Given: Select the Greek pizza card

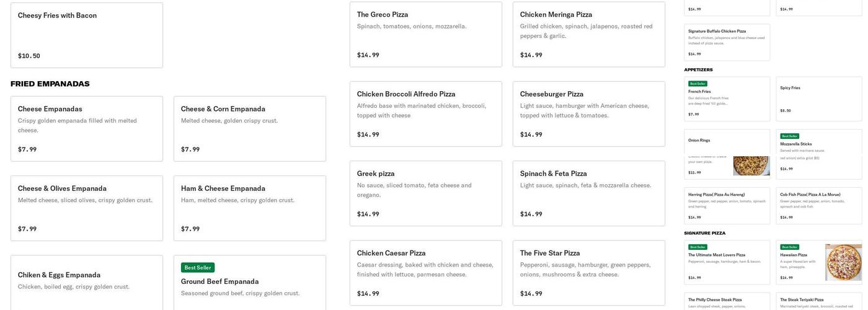Looking at the screenshot, I should coord(425,193).
